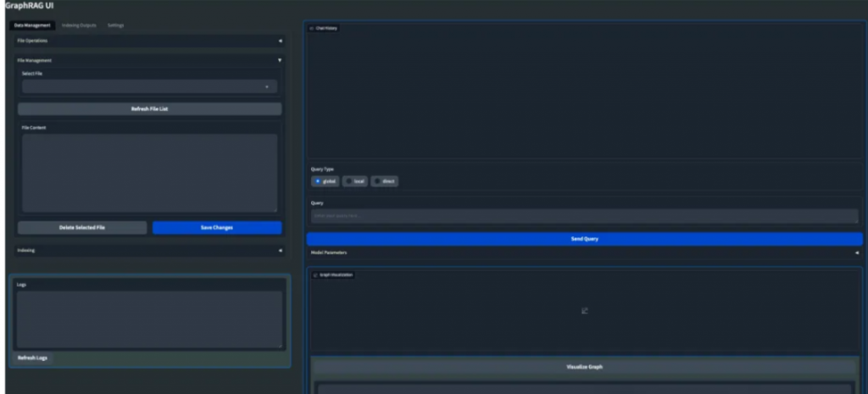This screenshot has height=394, width=868.
Task: Open the Settings tab
Action: point(115,25)
